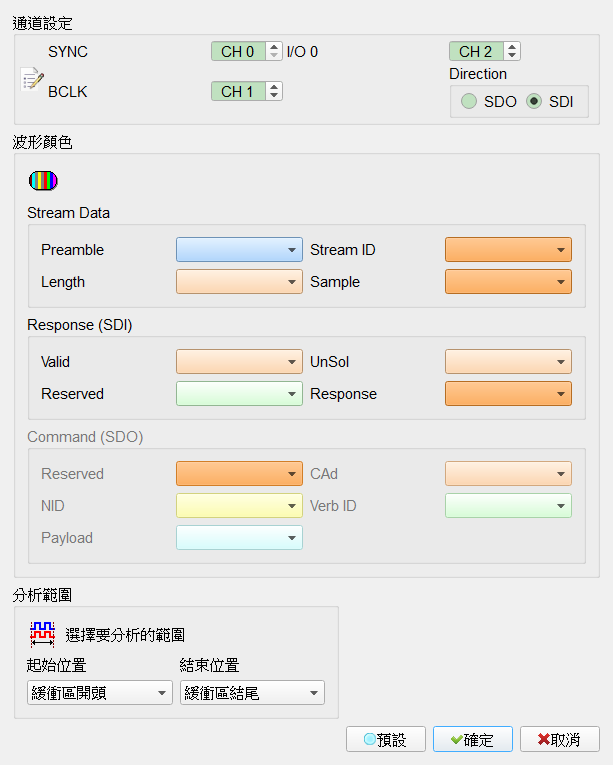Open the Stream ID color dropdown

[x=508, y=250]
